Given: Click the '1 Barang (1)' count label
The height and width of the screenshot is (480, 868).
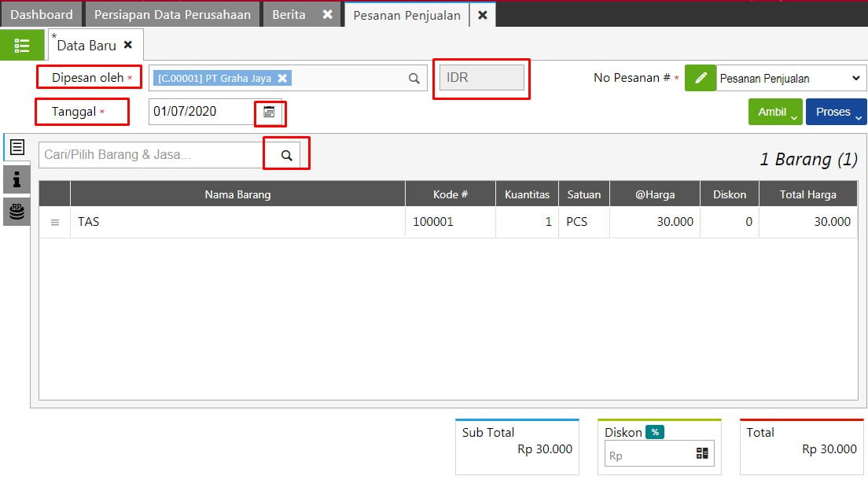Looking at the screenshot, I should pos(808,160).
